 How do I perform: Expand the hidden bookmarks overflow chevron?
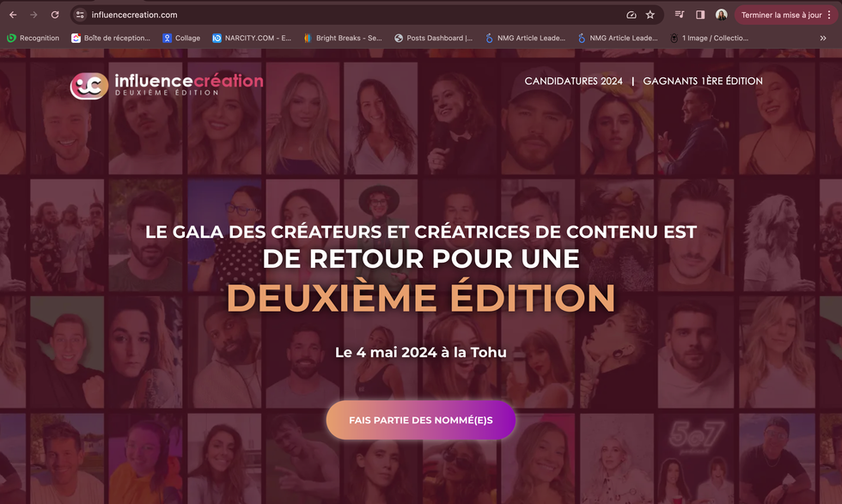[x=823, y=38]
